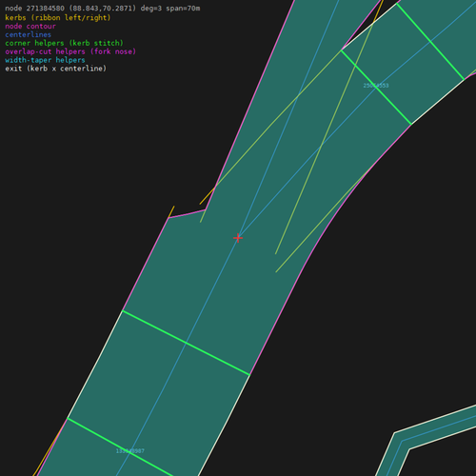The width and height of the screenshot is (476, 476).
Task: Select the "width-taper helpers" legend entry
Action: [x=45, y=60]
